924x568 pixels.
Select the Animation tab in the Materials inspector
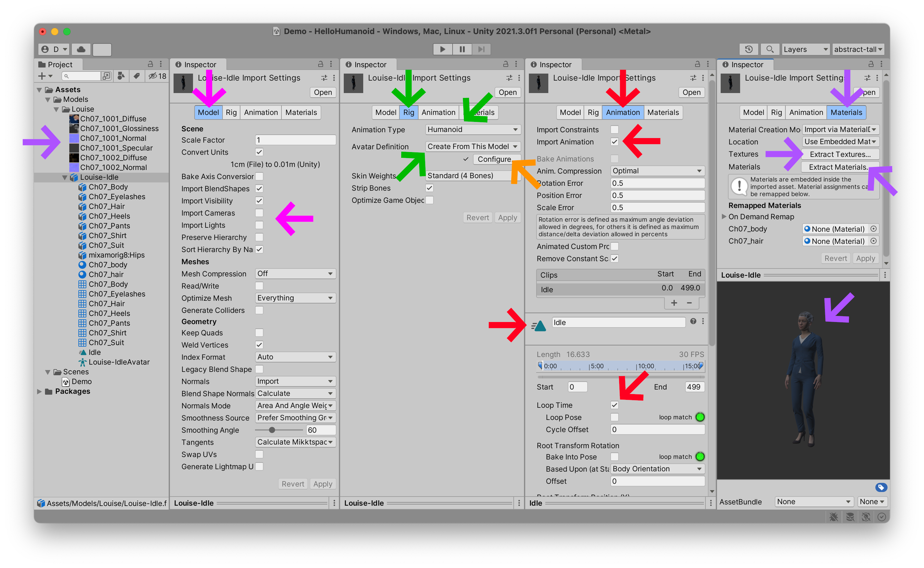[x=806, y=112]
